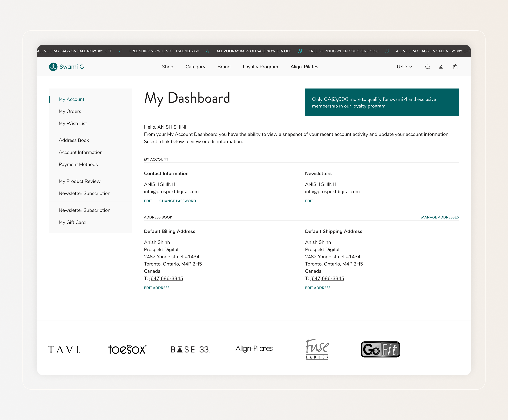
Task: Go to Loyalty Program
Action: (x=260, y=67)
